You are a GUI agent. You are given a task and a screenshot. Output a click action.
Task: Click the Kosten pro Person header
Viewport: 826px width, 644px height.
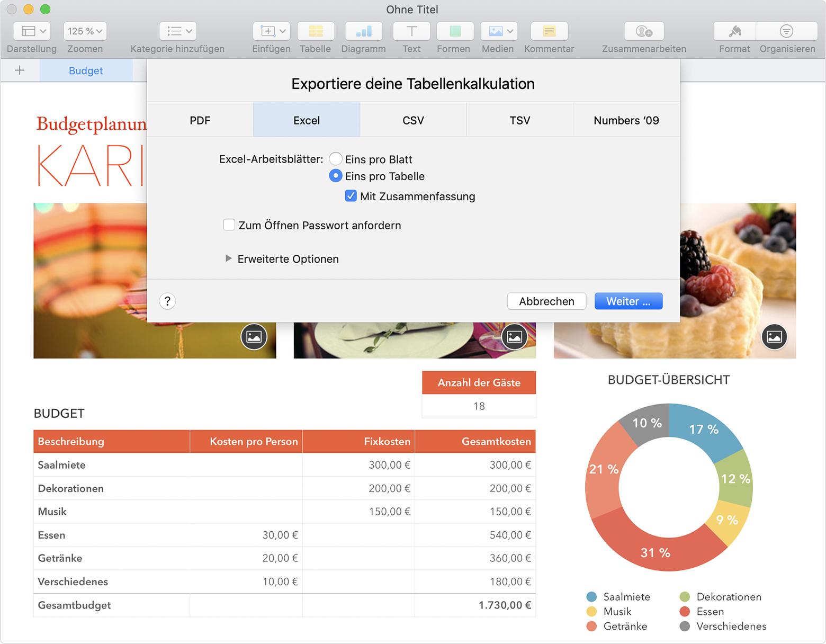click(x=246, y=441)
